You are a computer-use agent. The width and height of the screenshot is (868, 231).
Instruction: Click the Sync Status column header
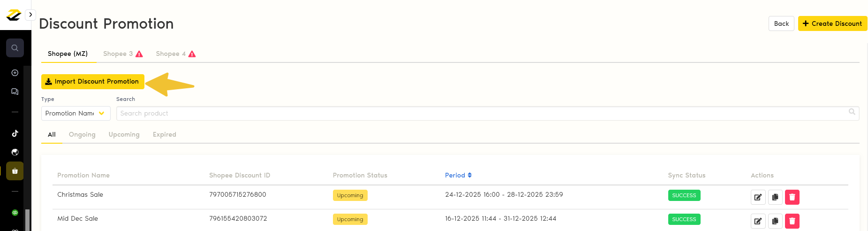click(687, 175)
